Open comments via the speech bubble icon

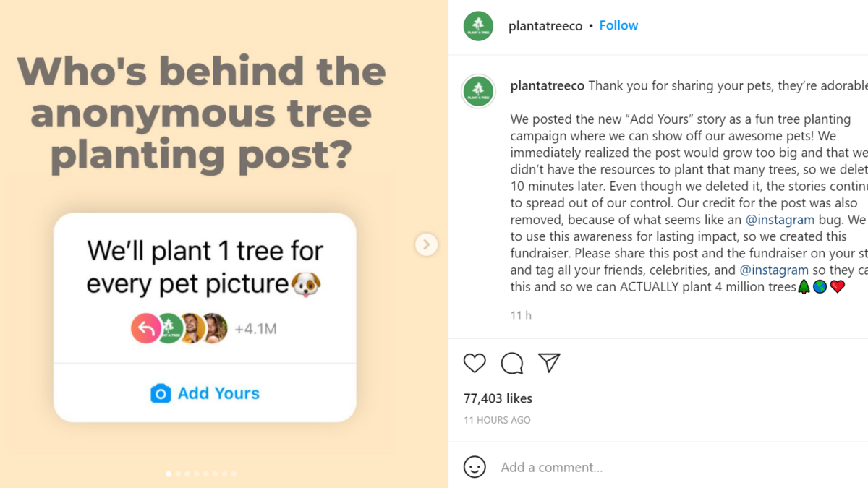(x=512, y=363)
